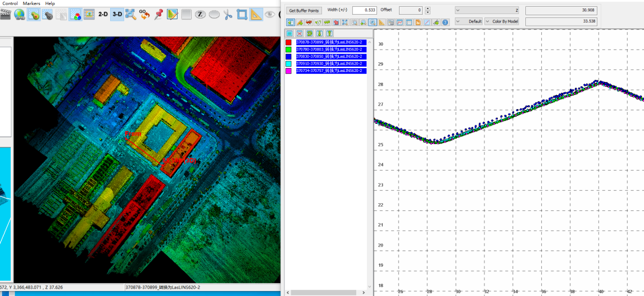
Task: Click the red pushpin marker tool
Action: click(x=158, y=14)
